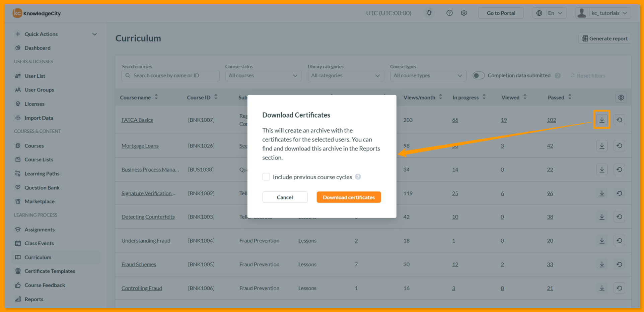Open settings gear in the top bar

(x=464, y=13)
